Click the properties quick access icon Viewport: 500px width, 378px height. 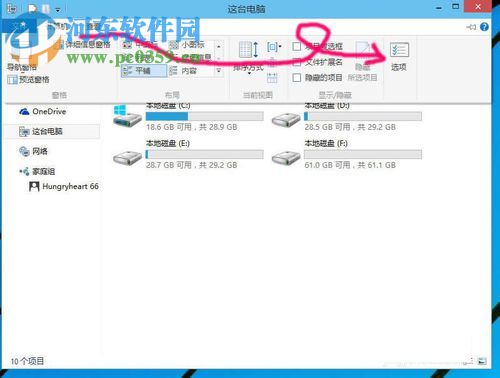pyautogui.click(x=33, y=8)
